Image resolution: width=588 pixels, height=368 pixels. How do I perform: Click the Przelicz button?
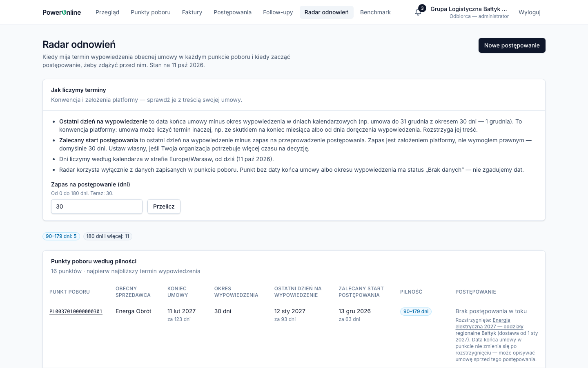[164, 206]
